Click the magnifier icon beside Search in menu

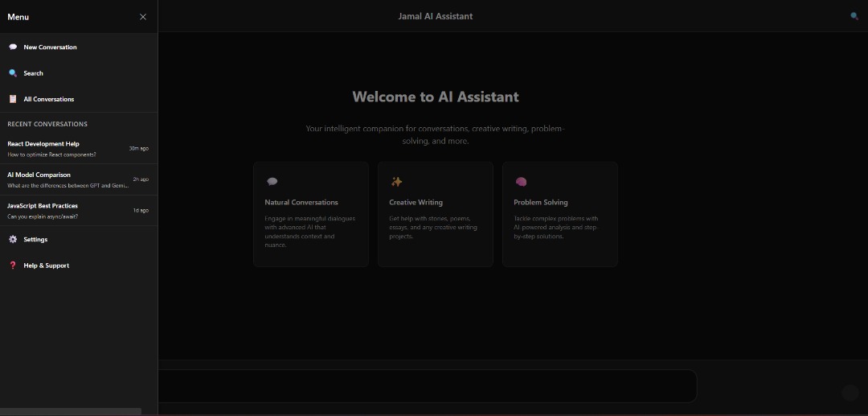click(13, 73)
